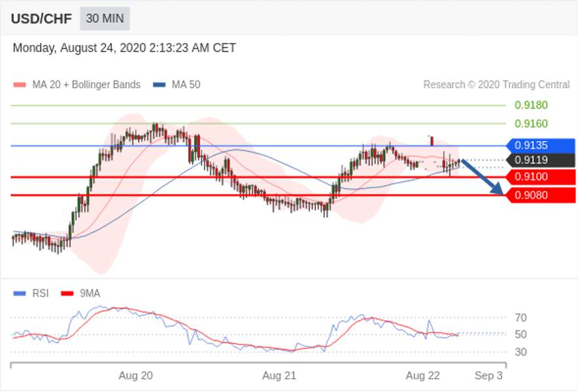Image resolution: width=578 pixels, height=392 pixels.
Task: Click the Aug 22 date on the axis
Action: (423, 376)
